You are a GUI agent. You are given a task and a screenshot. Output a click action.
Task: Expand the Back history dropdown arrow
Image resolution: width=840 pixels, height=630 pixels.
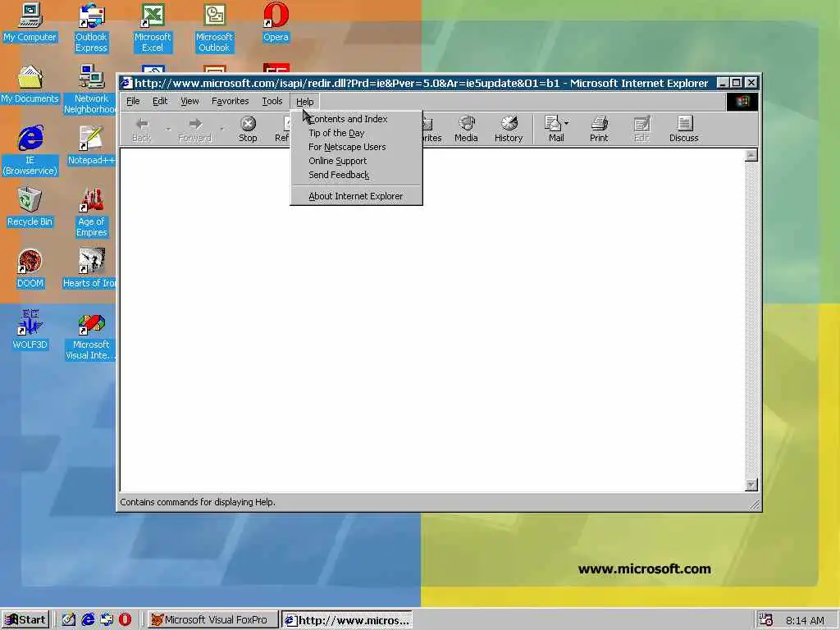click(x=167, y=129)
